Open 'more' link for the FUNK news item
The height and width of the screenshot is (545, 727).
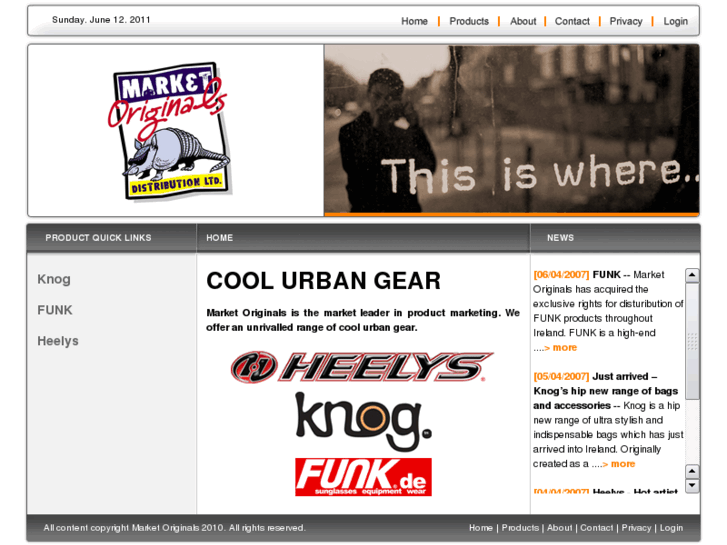point(564,348)
